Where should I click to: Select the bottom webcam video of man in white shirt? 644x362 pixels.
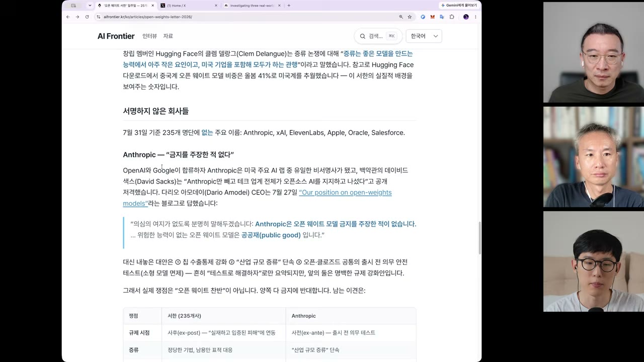tap(594, 261)
